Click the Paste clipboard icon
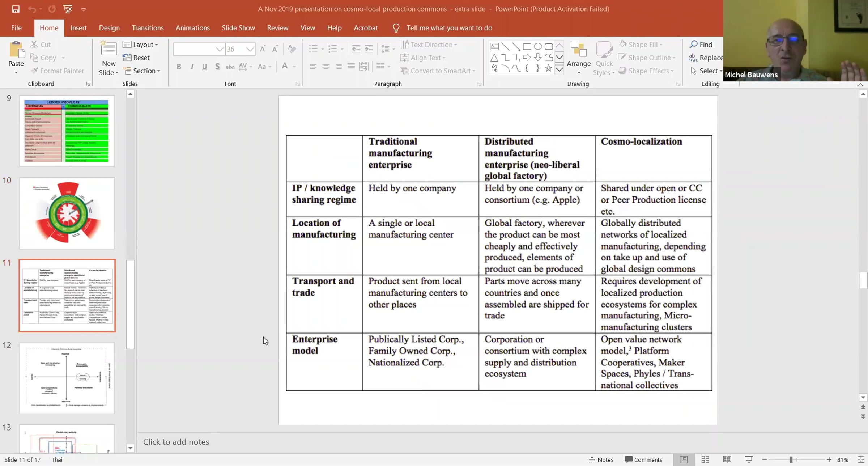Screen dimensions: 868x466 pos(16,50)
